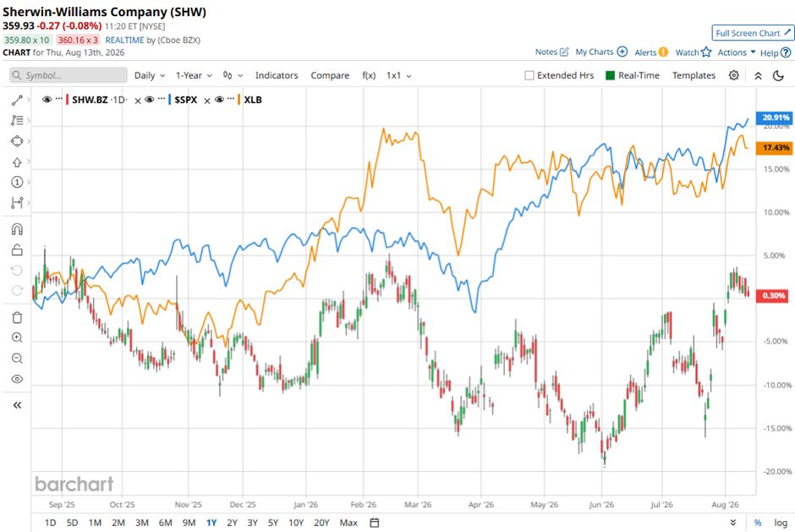The height and width of the screenshot is (532, 795).
Task: Open the Daily frequency dropdown
Action: point(150,75)
